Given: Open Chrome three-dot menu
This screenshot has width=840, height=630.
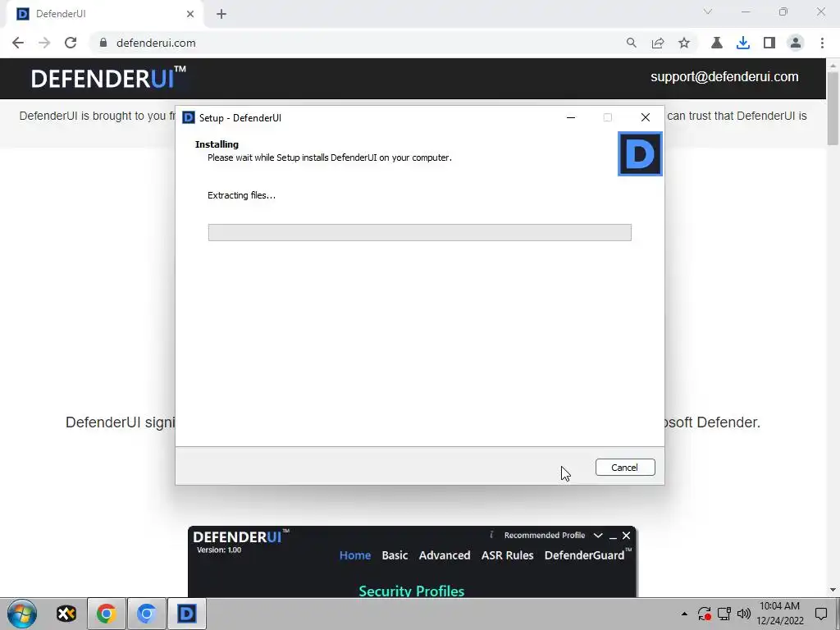Looking at the screenshot, I should (x=822, y=43).
